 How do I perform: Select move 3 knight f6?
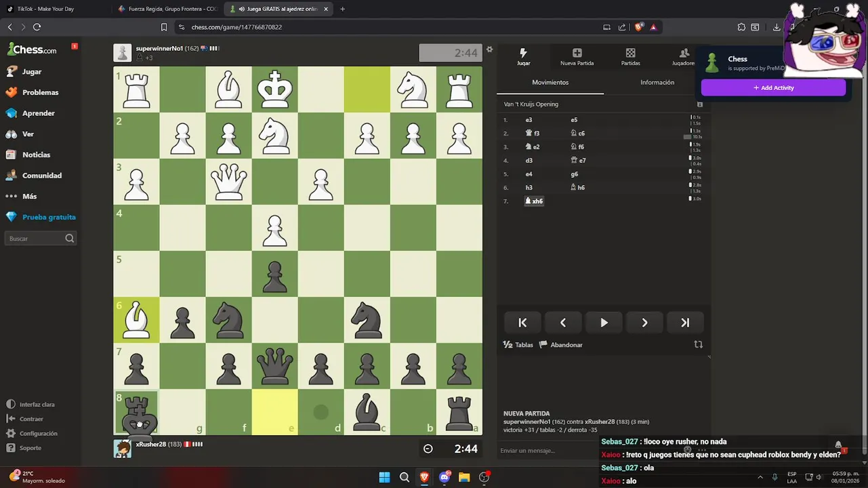577,147
